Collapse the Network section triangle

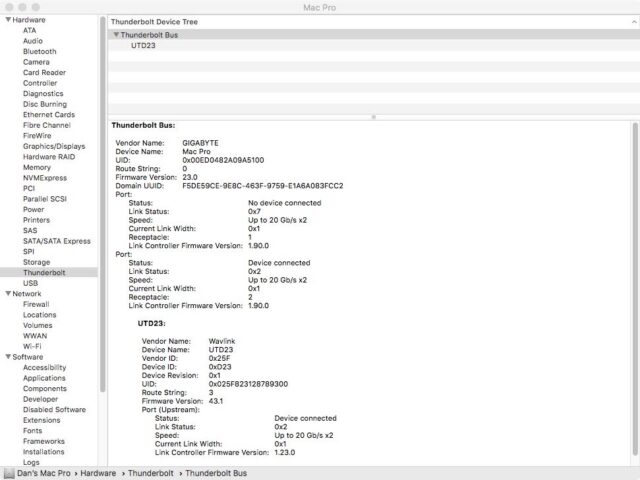(8, 293)
